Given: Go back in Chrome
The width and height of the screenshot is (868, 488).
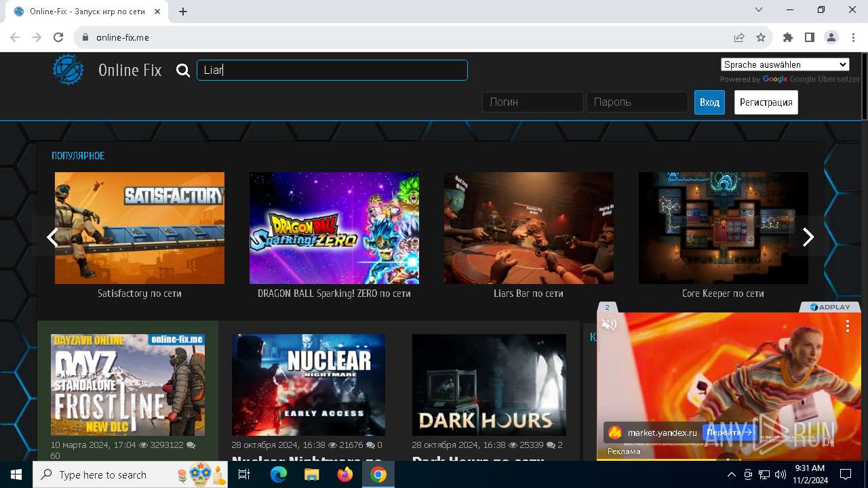Looking at the screenshot, I should (x=15, y=37).
